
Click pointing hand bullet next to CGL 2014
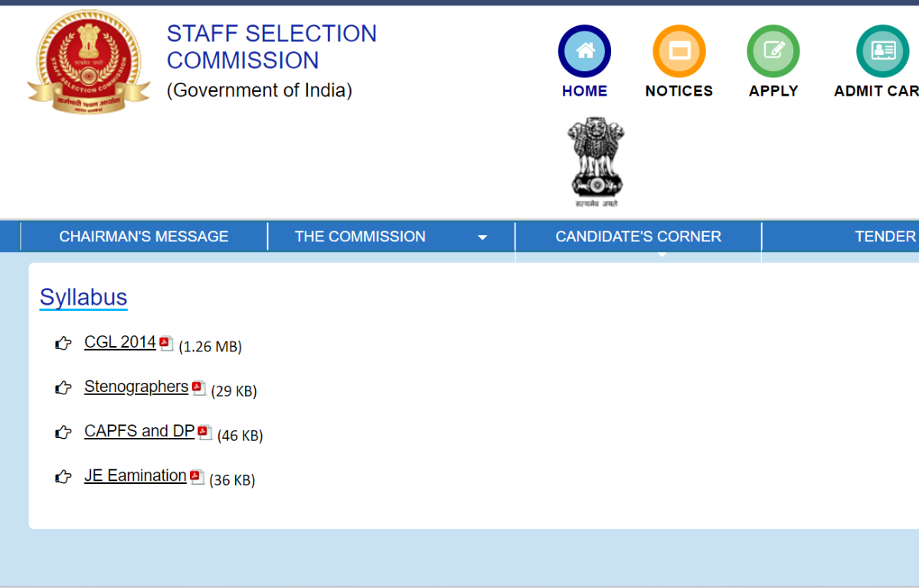(64, 344)
